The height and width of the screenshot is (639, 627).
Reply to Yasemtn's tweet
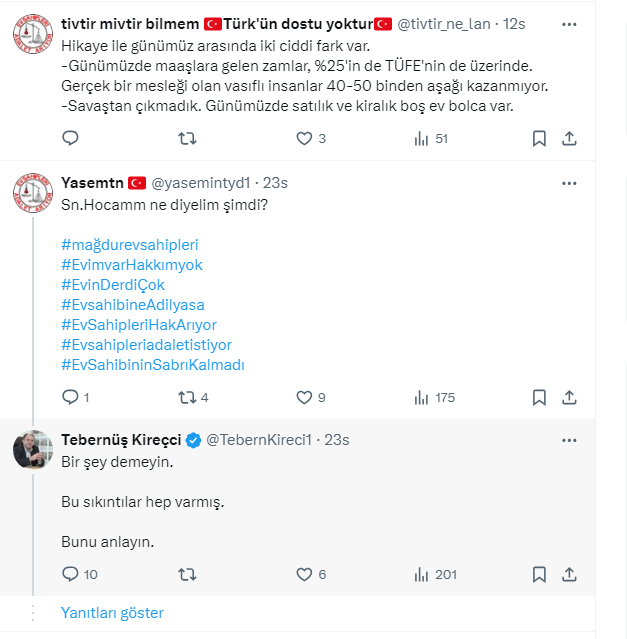click(70, 397)
